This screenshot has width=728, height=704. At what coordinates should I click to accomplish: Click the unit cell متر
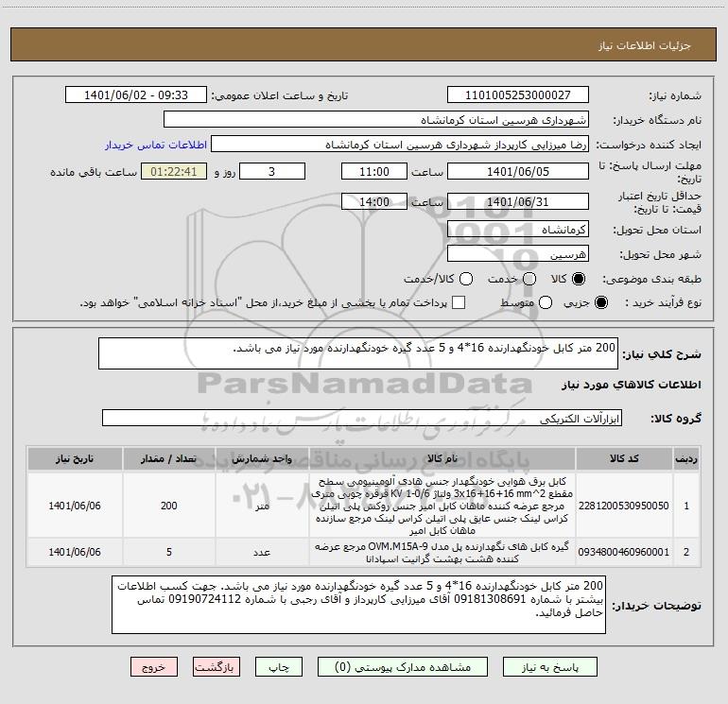pos(262,506)
